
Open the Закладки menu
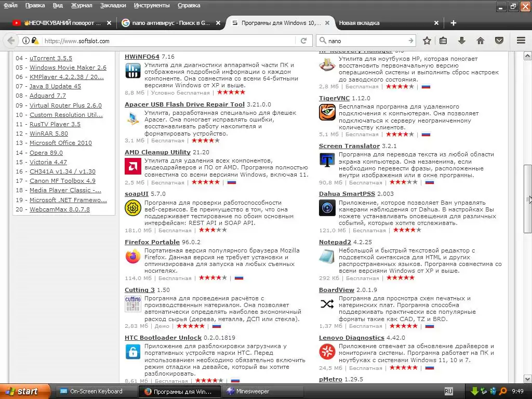[113, 5]
